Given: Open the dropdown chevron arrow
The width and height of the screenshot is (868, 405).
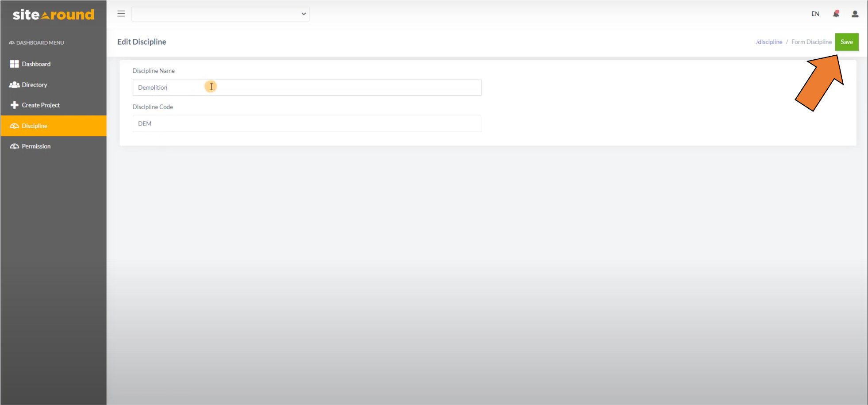Looking at the screenshot, I should click(303, 14).
